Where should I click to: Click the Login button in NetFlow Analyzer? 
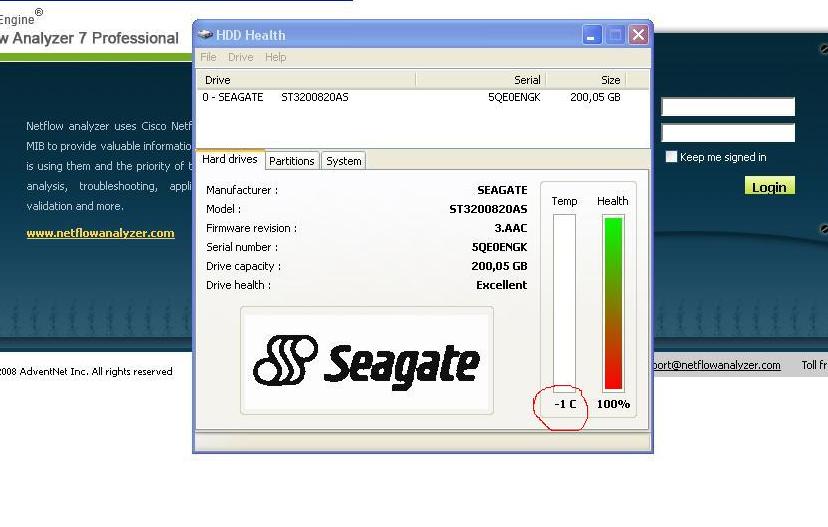(x=769, y=186)
